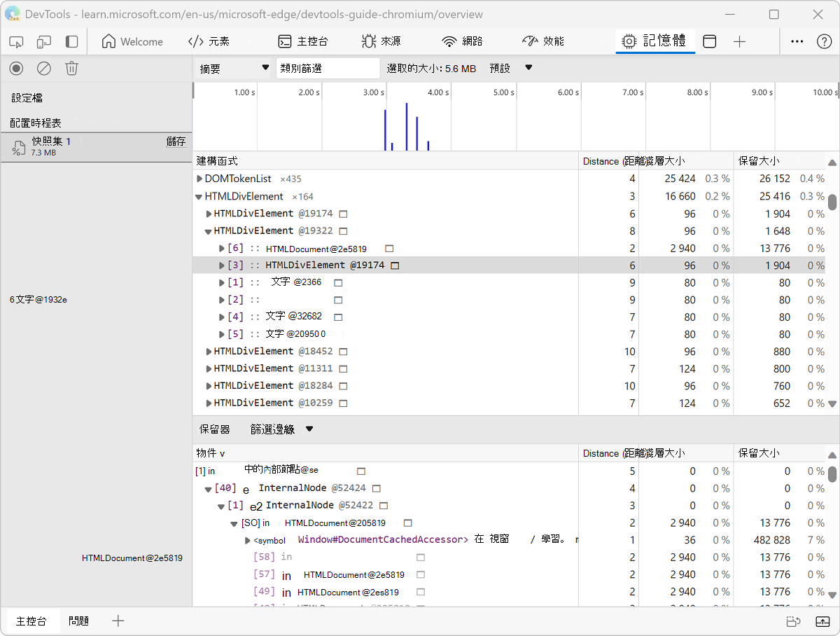This screenshot has height=636, width=840.
Task: Toggle the sidebar dock icon
Action: (x=71, y=42)
